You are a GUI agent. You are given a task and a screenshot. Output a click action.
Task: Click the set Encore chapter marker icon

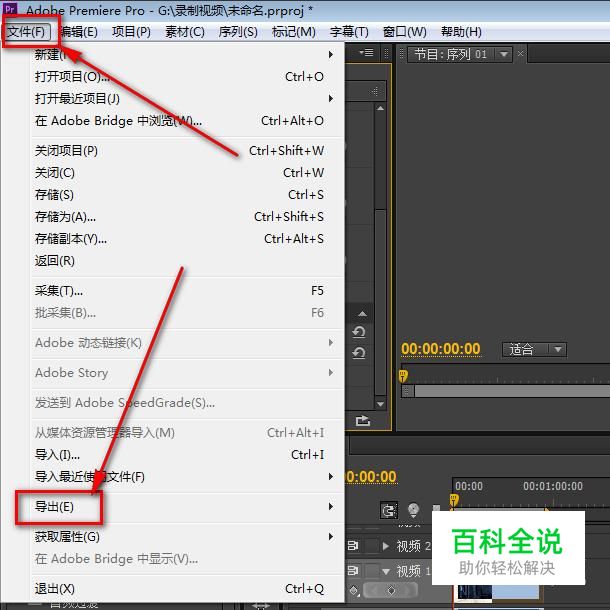pos(413,510)
